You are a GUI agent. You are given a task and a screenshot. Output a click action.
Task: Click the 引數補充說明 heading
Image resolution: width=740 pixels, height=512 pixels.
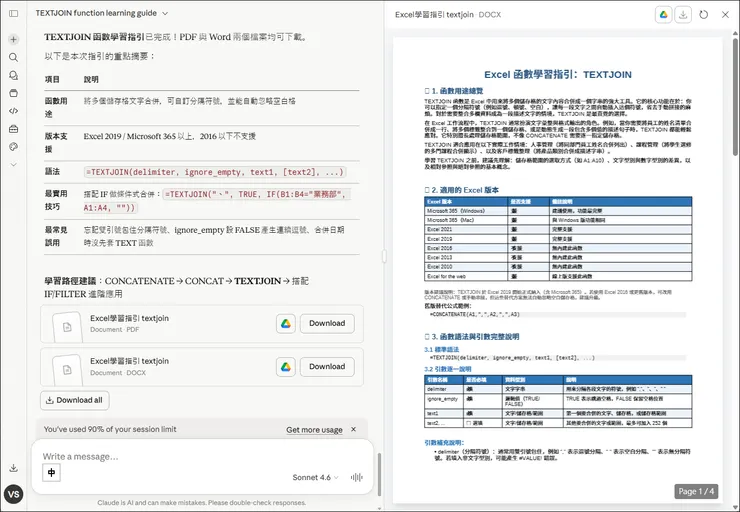(x=444, y=443)
